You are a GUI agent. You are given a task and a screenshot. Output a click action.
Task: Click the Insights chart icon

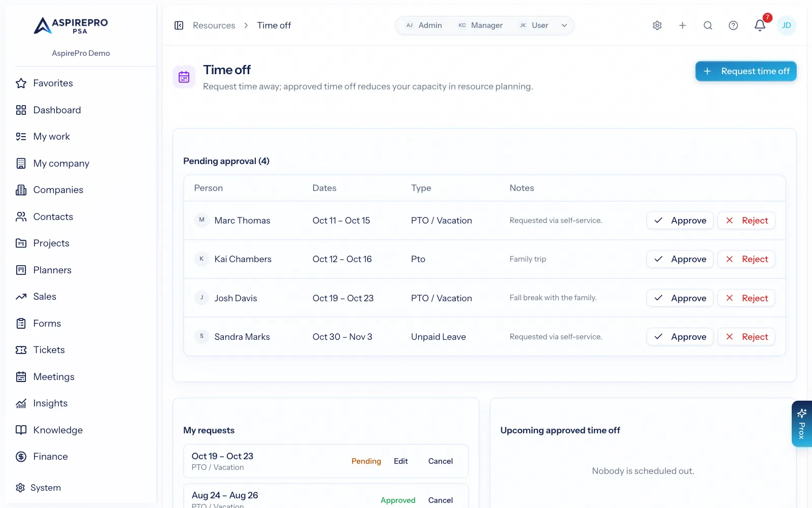tap(21, 403)
